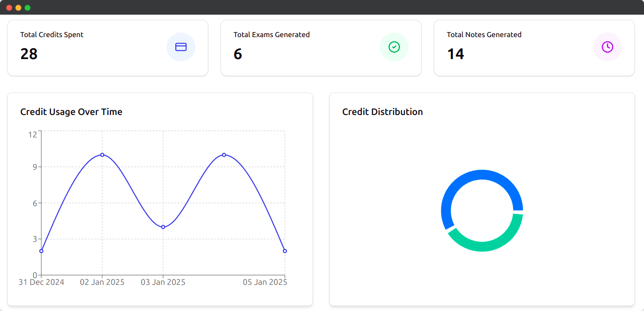The height and width of the screenshot is (311, 644).
Task: Click the yellow minimize button in the titlebar
Action: pyautogui.click(x=18, y=7)
